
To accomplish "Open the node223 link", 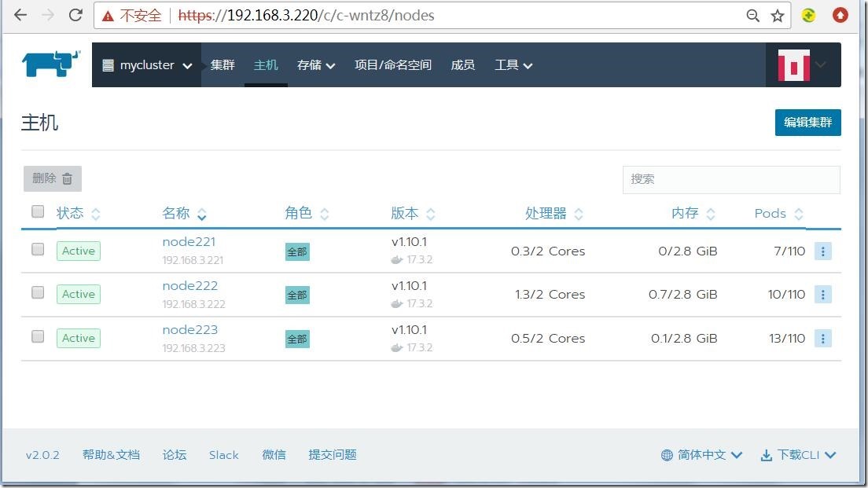I will click(x=190, y=330).
